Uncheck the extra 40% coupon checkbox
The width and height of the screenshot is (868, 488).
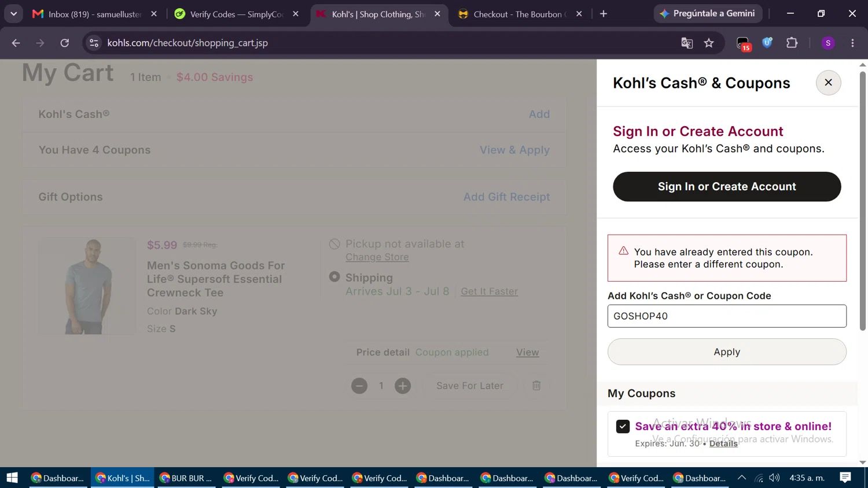point(623,427)
